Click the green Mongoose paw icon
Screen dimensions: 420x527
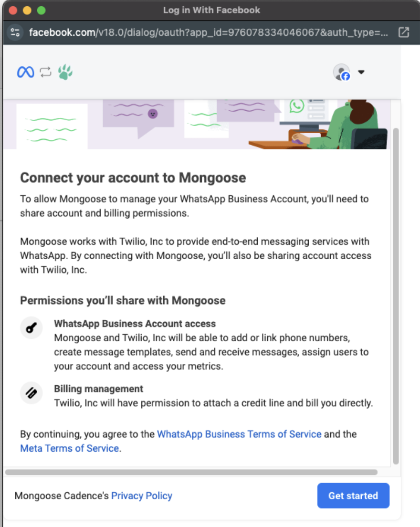[65, 72]
